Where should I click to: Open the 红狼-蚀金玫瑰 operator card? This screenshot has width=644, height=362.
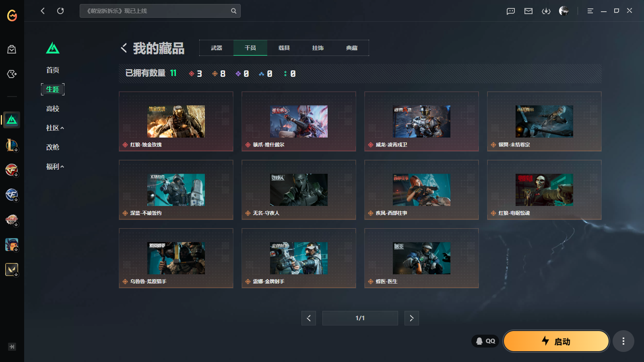click(x=176, y=121)
